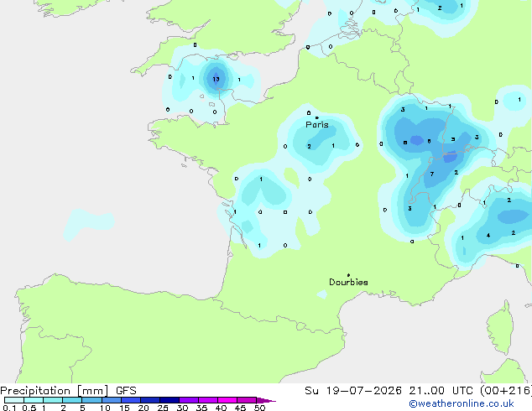
Task: Select the 13 mm precipitation value
Action: (216, 79)
